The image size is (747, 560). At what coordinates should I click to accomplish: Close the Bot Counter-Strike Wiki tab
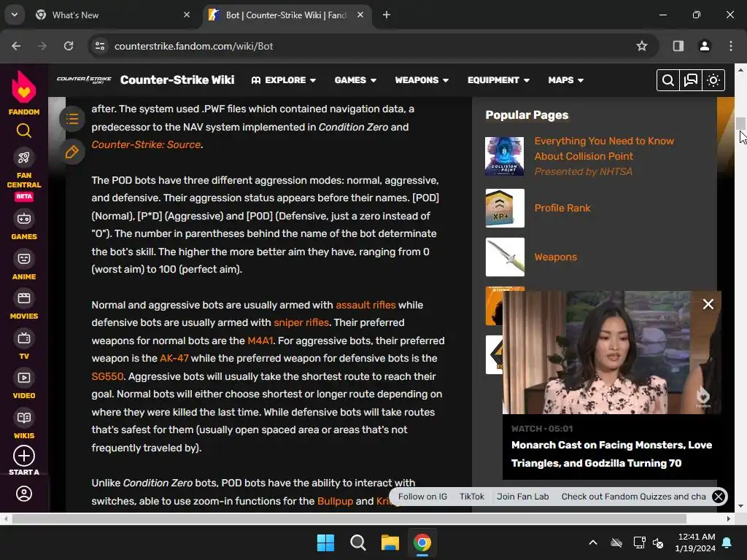(360, 15)
